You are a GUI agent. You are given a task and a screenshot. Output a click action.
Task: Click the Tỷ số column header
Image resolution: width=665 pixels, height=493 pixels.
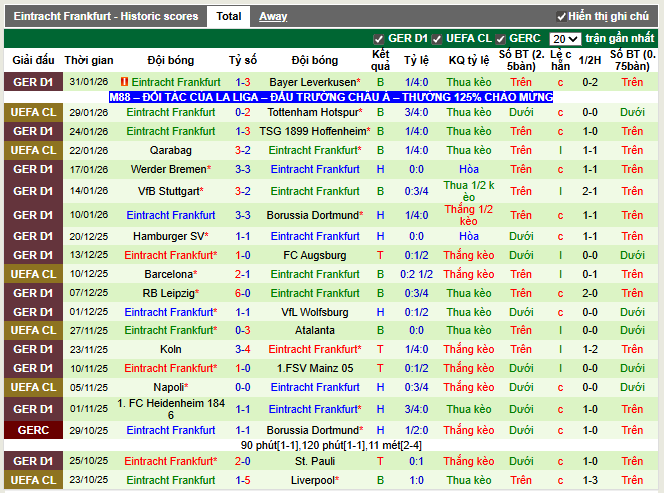242,60
